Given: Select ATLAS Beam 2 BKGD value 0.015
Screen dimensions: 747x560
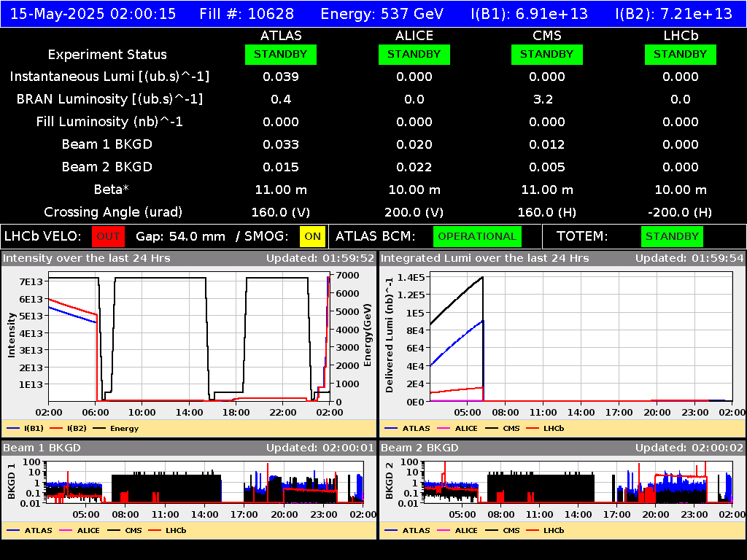Looking at the screenshot, I should click(x=281, y=167).
